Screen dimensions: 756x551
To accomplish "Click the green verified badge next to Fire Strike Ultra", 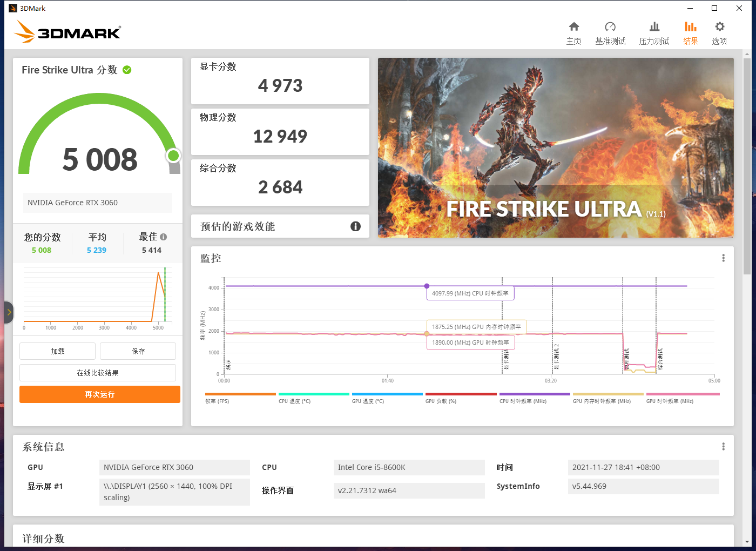I will 127,70.
